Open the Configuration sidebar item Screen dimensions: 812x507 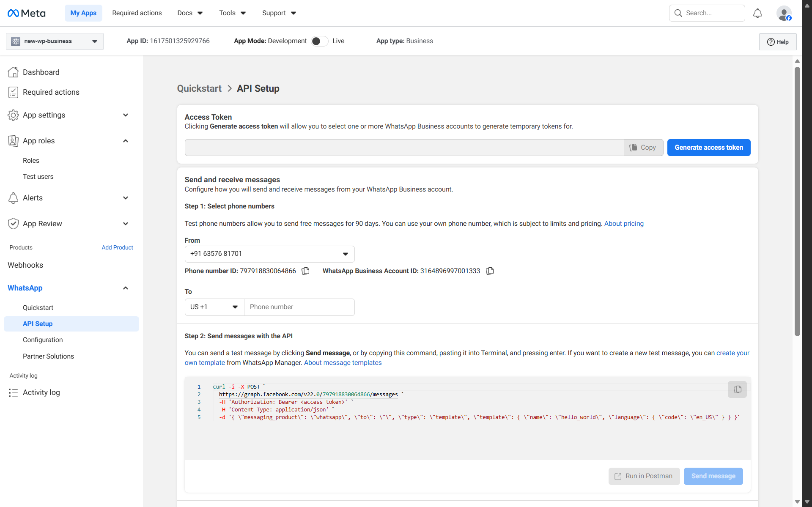click(x=43, y=340)
